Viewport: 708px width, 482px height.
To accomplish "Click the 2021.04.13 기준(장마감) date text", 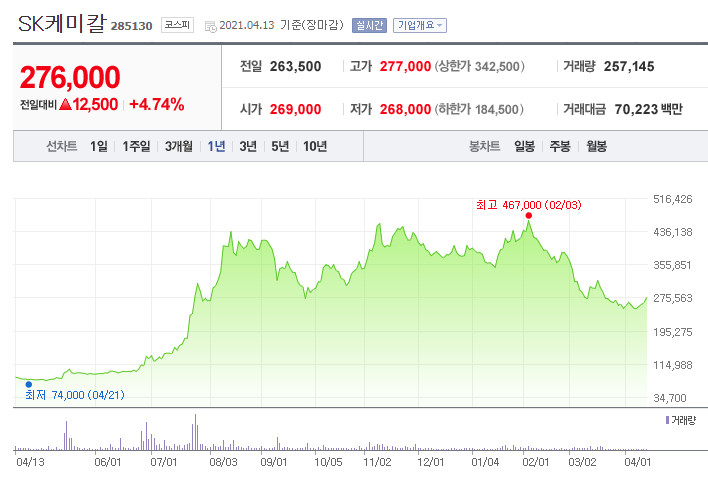I will (281, 25).
